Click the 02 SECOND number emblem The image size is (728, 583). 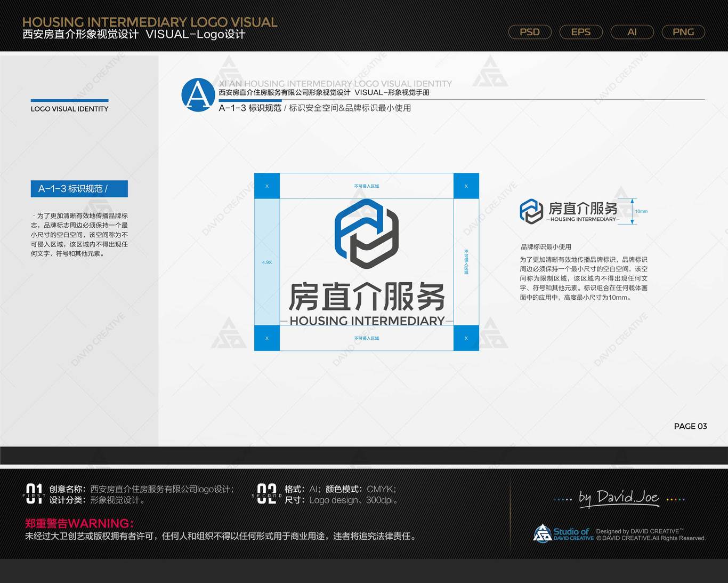tap(266, 494)
